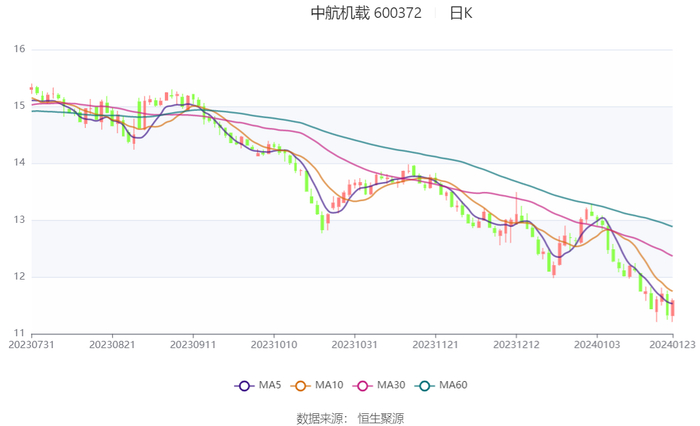Click the 20230821 date axis label
The height and width of the screenshot is (426, 700).
click(x=112, y=345)
